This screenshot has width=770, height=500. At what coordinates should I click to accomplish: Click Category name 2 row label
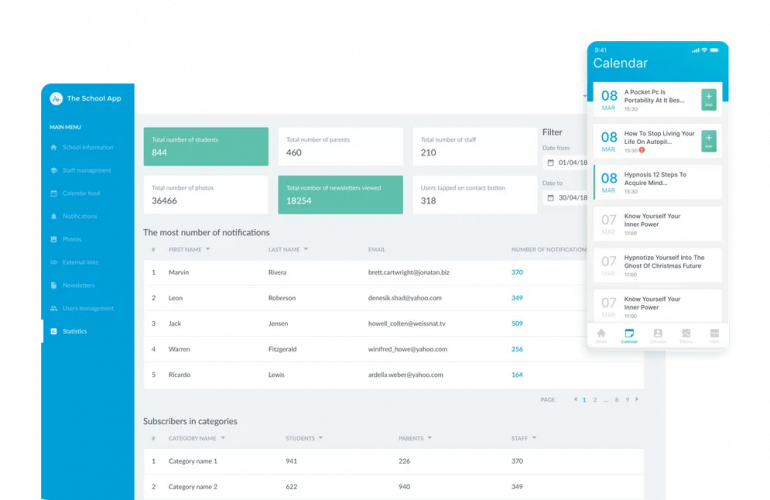pyautogui.click(x=192, y=487)
